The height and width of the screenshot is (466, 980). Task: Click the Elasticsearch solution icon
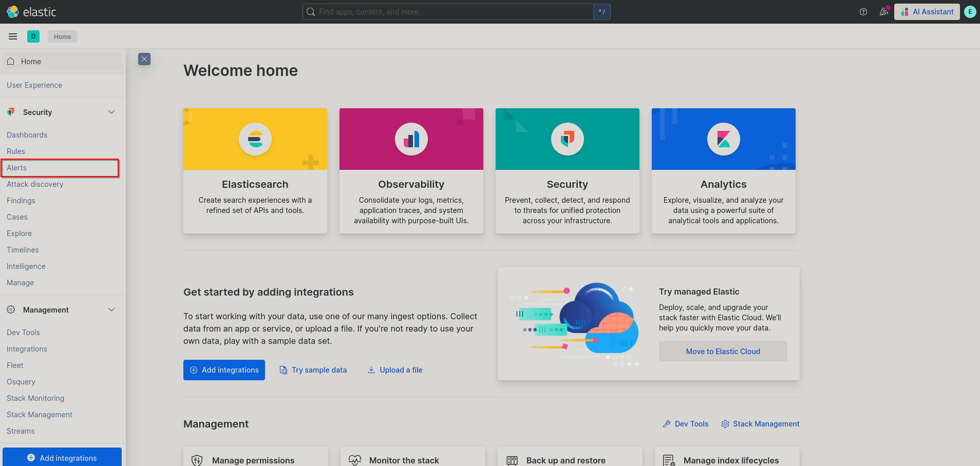pyautogui.click(x=255, y=139)
